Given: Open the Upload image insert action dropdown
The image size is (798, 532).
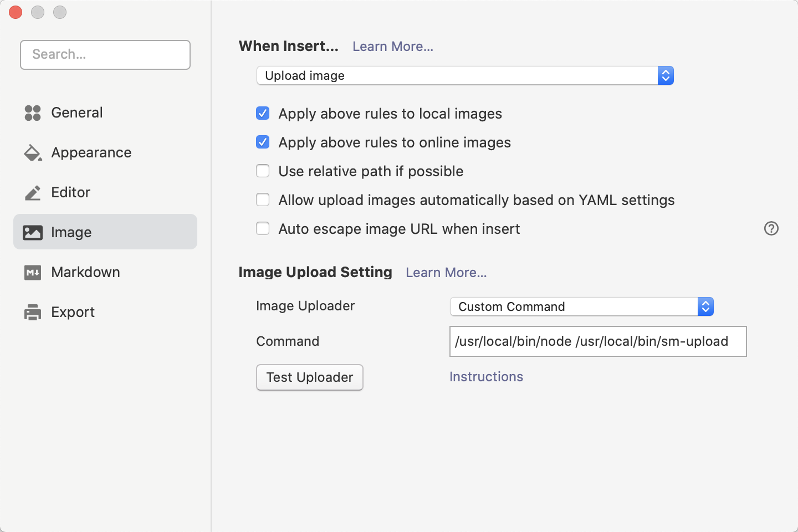Looking at the screenshot, I should (x=464, y=76).
